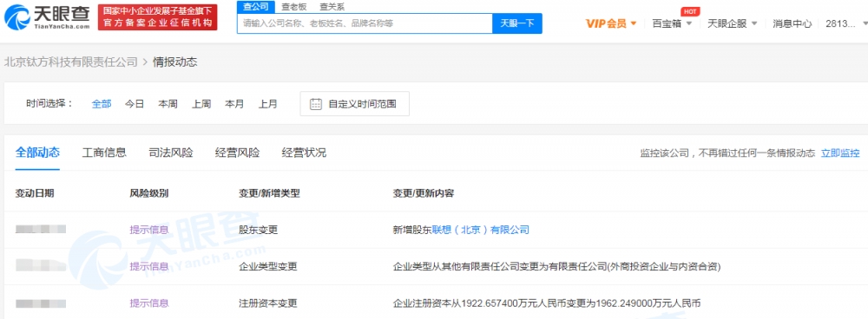Image resolution: width=868 pixels, height=319 pixels.
Task: Filter time range by 今日
Action: 134,104
